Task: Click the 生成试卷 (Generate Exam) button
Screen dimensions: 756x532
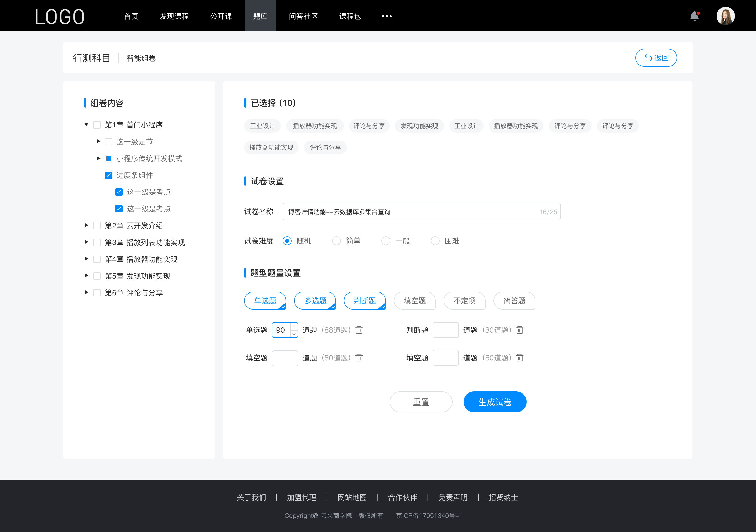Action: pos(494,401)
